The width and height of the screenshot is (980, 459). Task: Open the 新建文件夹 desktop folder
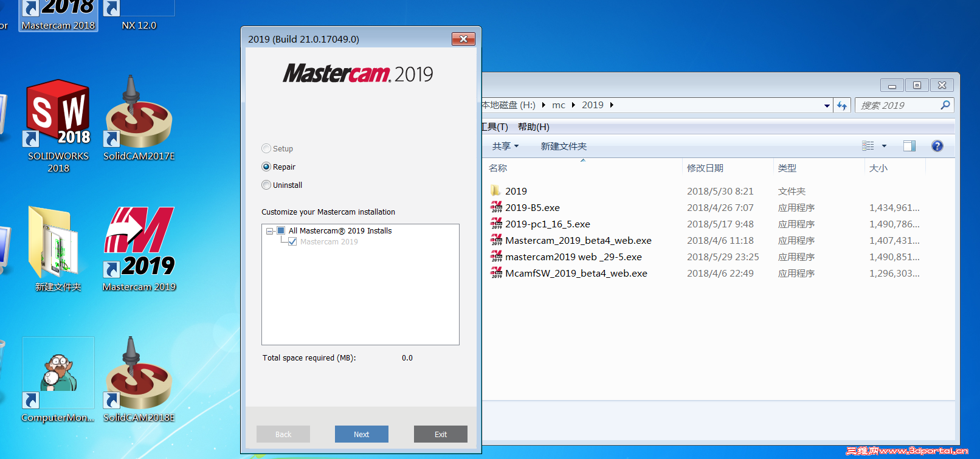pyautogui.click(x=58, y=249)
